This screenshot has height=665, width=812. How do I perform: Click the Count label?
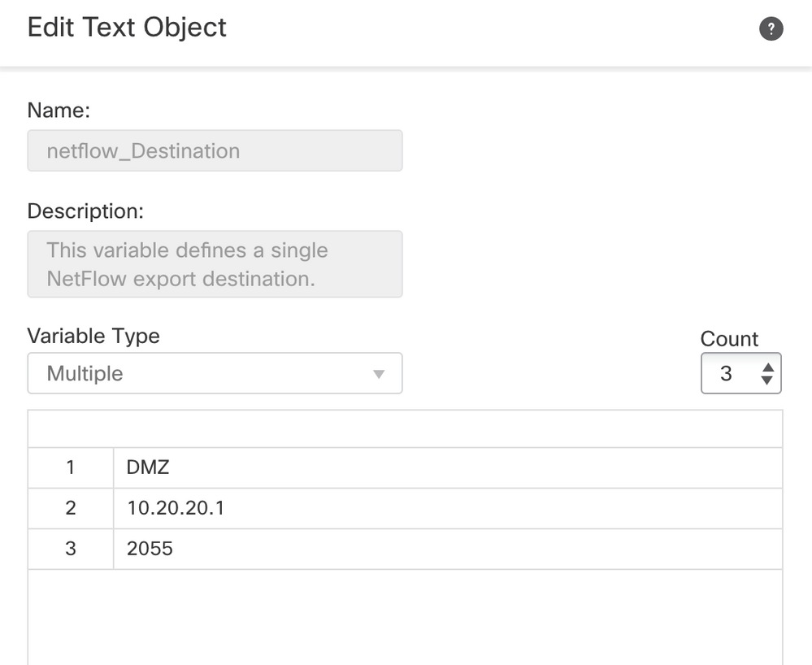coord(729,339)
